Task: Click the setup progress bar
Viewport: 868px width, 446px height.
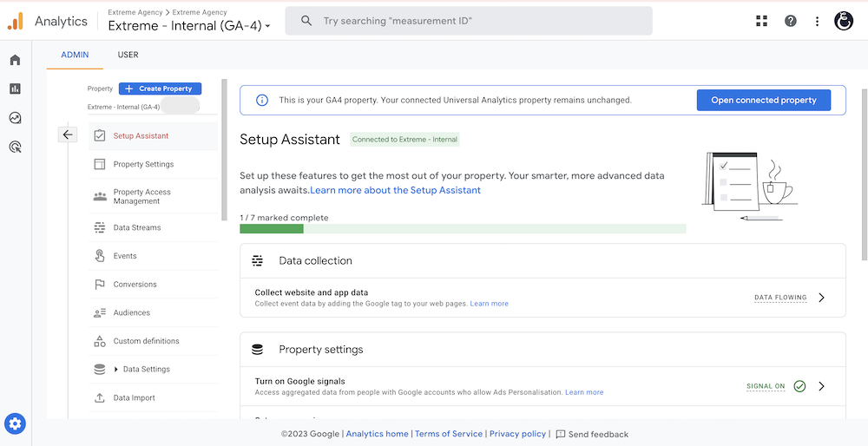Action: click(x=463, y=228)
